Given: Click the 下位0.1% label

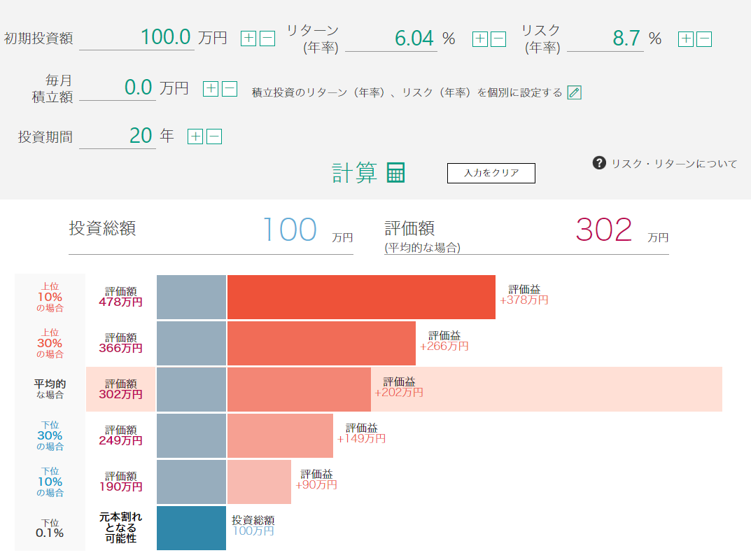Looking at the screenshot, I should (x=50, y=528).
